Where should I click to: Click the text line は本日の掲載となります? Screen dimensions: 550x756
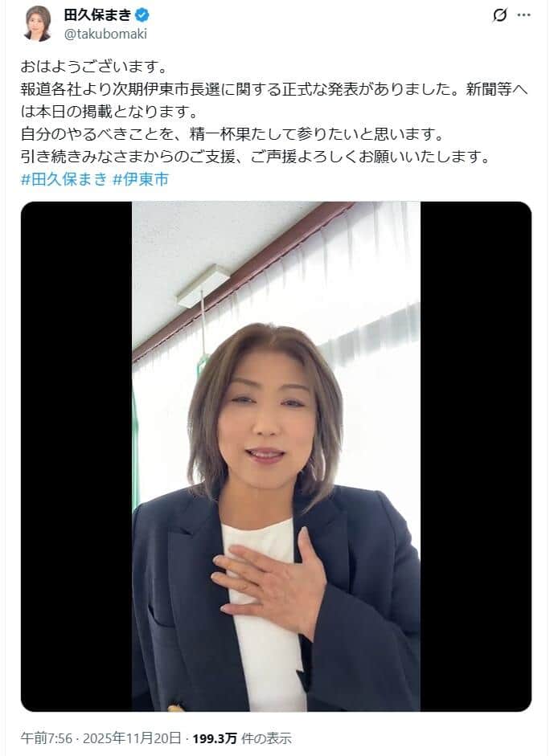coord(109,112)
